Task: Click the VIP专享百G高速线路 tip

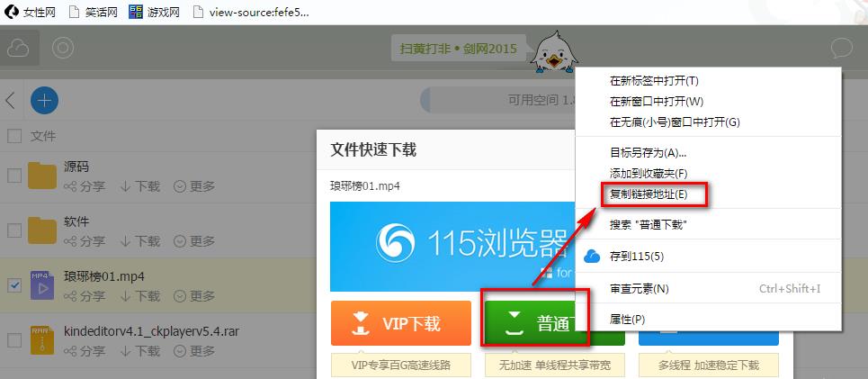Action: (x=401, y=365)
